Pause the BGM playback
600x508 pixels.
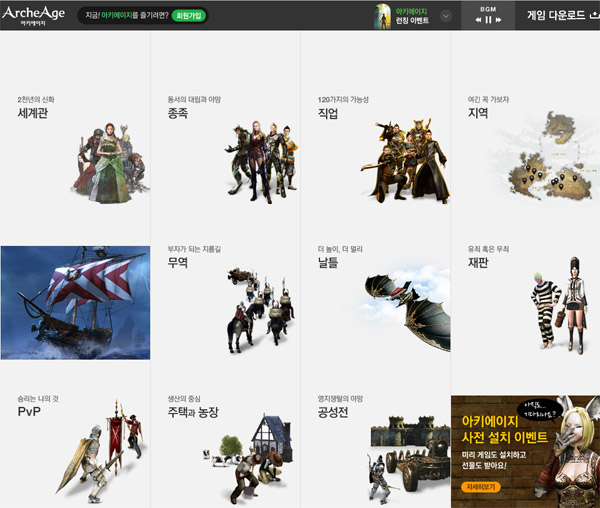(488, 20)
